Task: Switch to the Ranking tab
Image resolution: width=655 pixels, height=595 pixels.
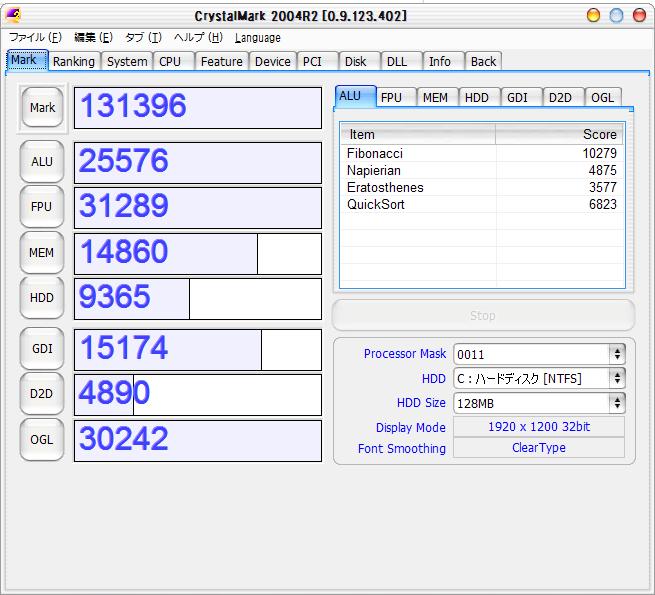Action: [74, 61]
